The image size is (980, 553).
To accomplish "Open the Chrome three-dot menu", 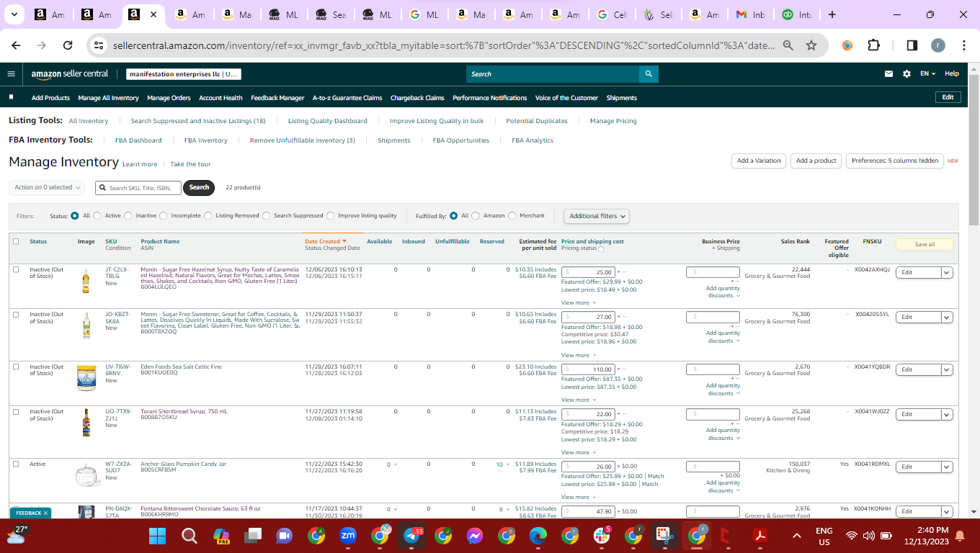I will [963, 45].
